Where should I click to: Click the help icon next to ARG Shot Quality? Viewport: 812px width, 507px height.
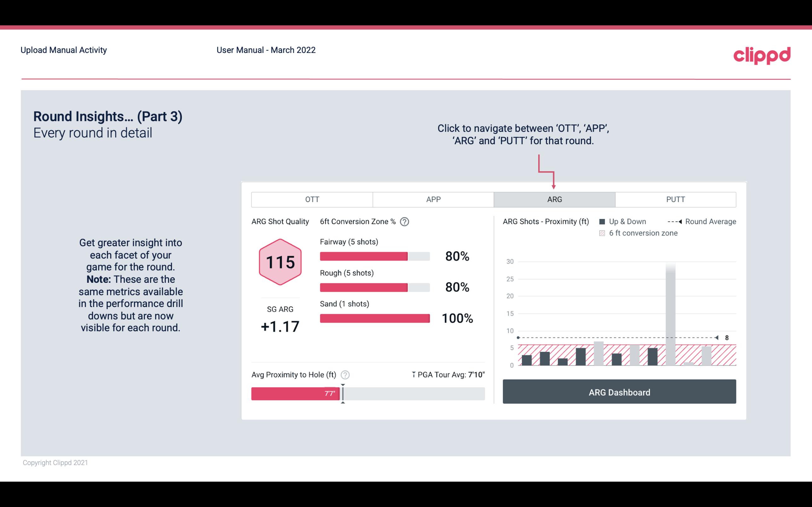click(x=406, y=221)
